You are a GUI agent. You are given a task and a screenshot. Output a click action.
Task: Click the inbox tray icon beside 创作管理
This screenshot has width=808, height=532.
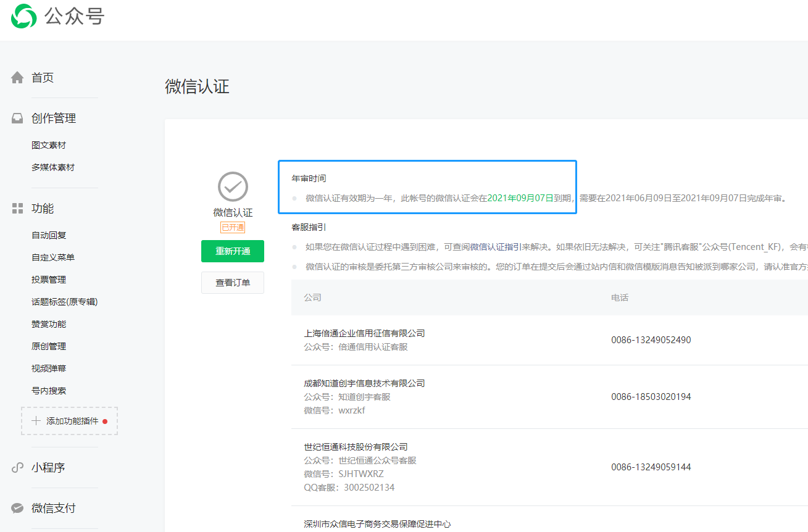point(17,118)
